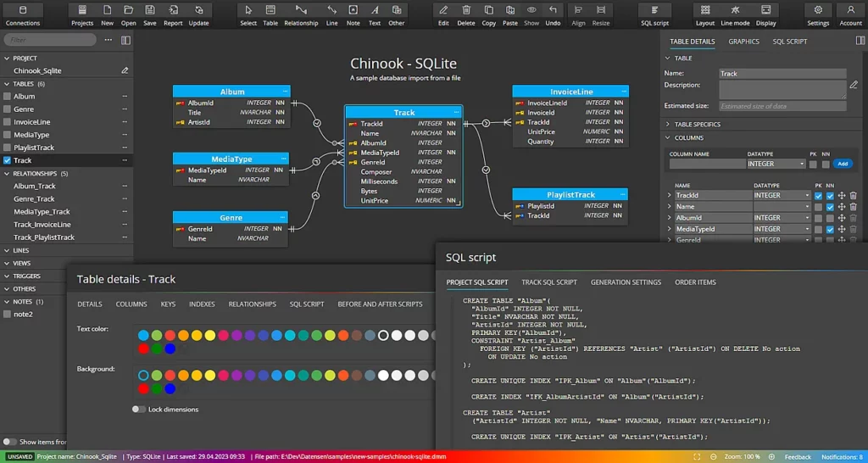Click the Delete trash icon in toolbar
Image resolution: width=868 pixels, height=463 pixels.
[x=466, y=15]
